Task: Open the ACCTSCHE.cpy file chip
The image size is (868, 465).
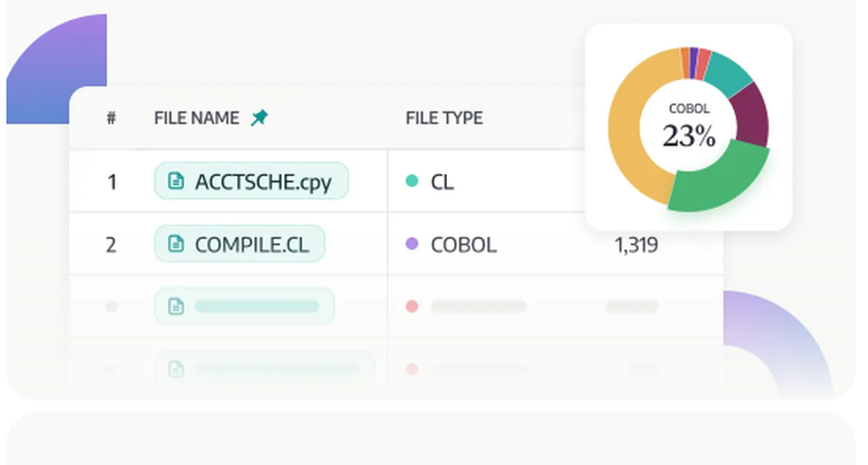Action: [252, 181]
